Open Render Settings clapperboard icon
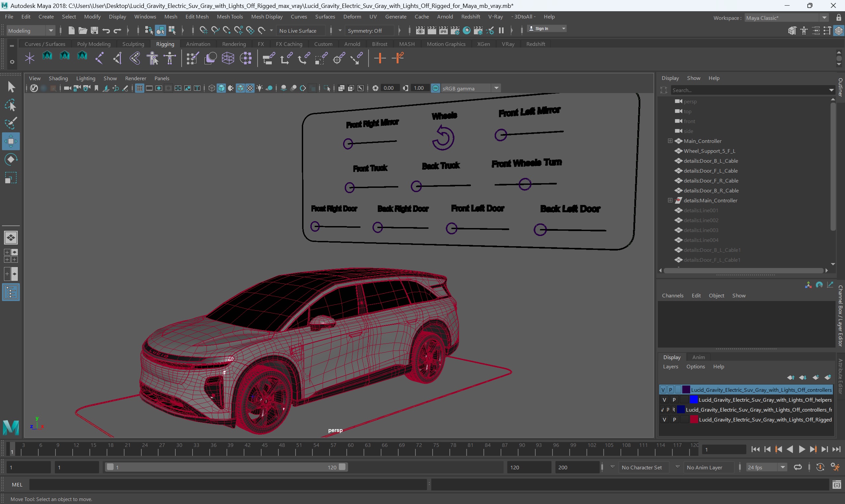Image resolution: width=845 pixels, height=504 pixels. pyautogui.click(x=455, y=31)
